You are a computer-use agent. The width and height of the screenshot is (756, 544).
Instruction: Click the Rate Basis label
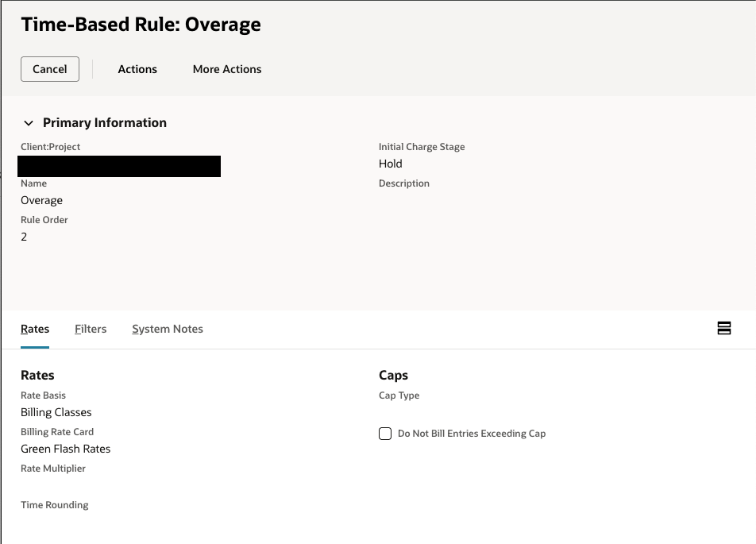[x=43, y=395]
